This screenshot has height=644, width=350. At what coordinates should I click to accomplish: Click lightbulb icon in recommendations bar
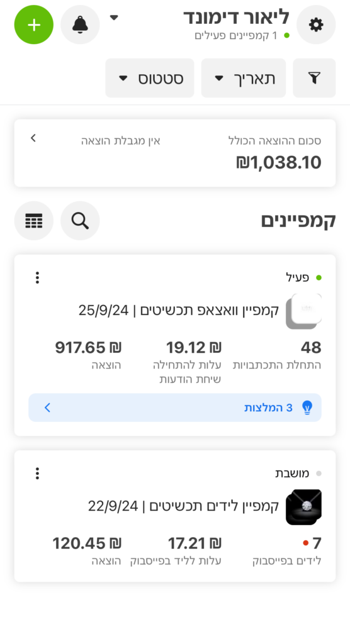[x=307, y=408]
